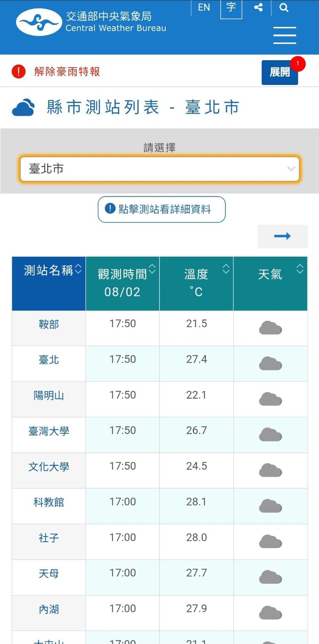Click the Central Weather Bureau logo
Viewport: 319px width, 644px height.
(x=91, y=22)
